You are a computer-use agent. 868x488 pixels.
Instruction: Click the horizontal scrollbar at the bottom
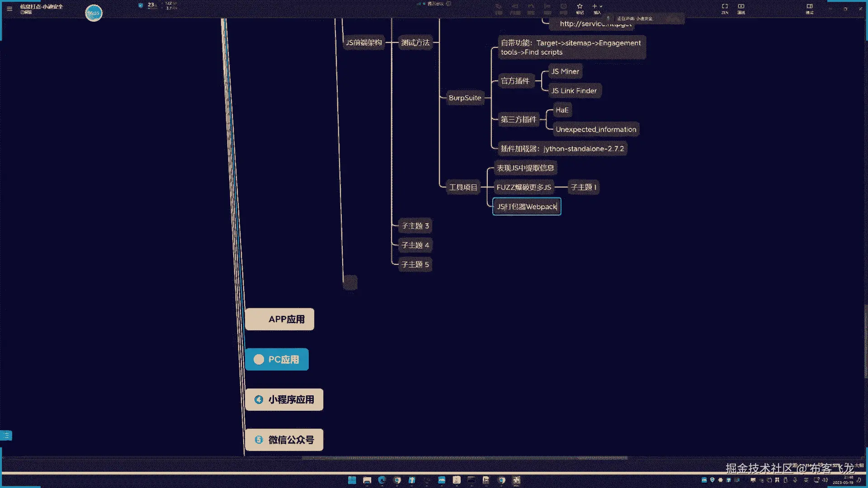[464, 458]
